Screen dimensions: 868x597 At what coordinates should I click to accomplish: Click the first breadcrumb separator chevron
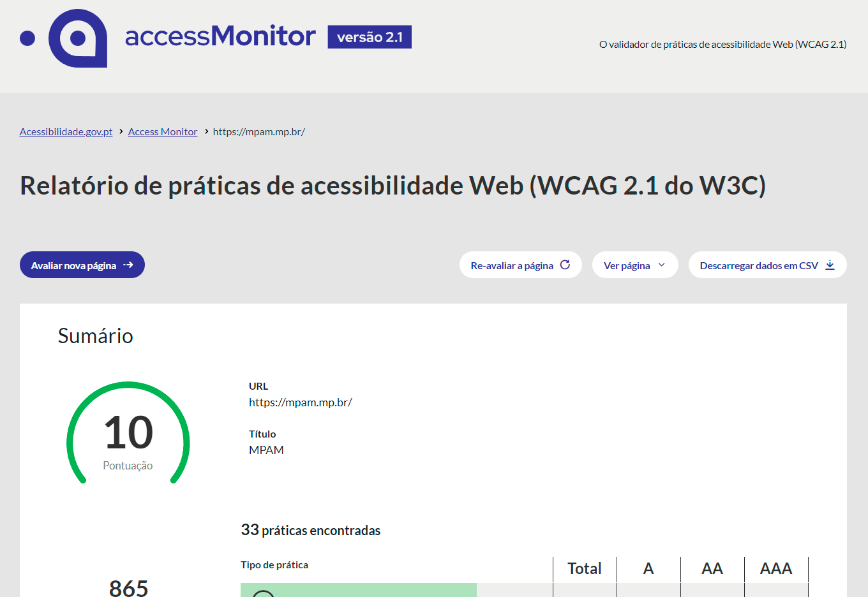pyautogui.click(x=121, y=131)
